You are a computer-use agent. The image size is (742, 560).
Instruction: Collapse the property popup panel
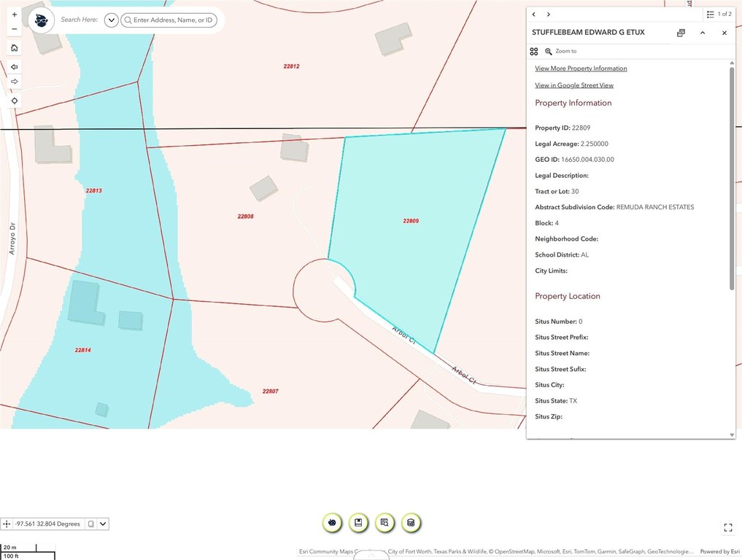click(703, 33)
